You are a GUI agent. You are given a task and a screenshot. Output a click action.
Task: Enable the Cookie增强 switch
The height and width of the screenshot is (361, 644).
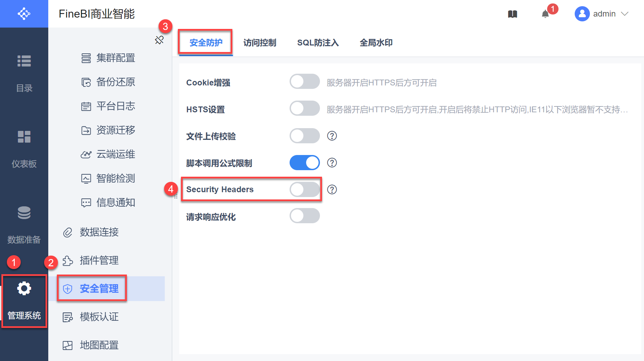[304, 82]
